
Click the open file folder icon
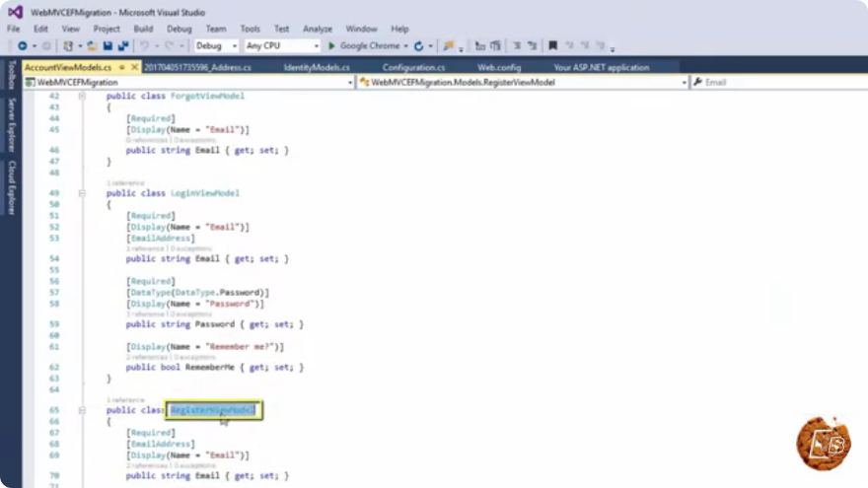tap(92, 46)
